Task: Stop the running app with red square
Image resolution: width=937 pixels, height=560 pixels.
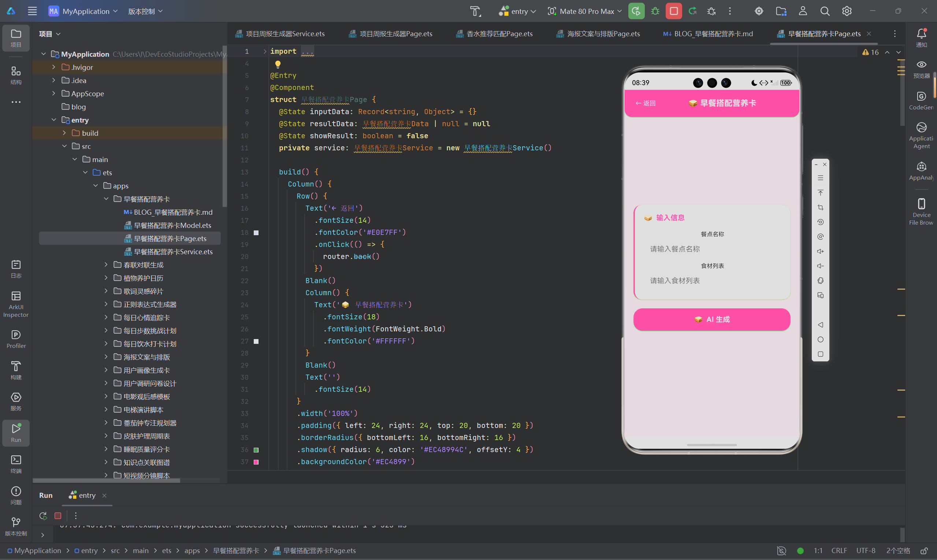Action: (x=674, y=11)
